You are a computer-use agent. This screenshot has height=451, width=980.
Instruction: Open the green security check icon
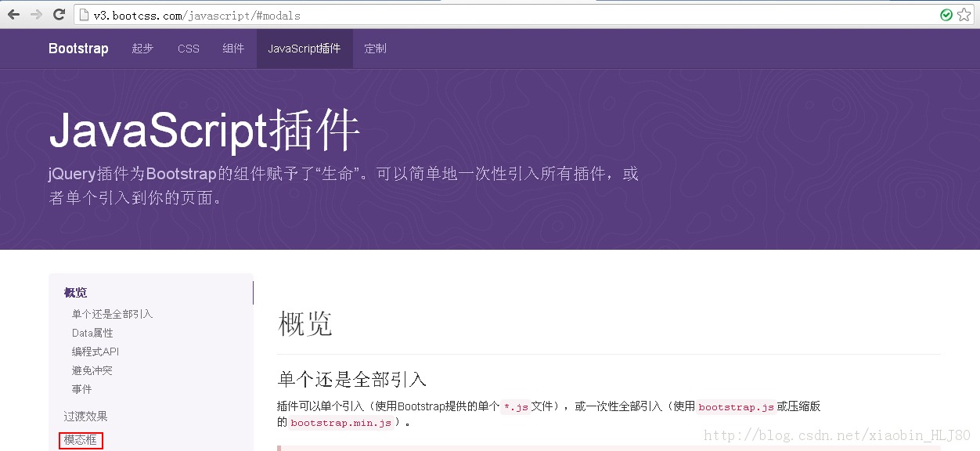(x=946, y=15)
